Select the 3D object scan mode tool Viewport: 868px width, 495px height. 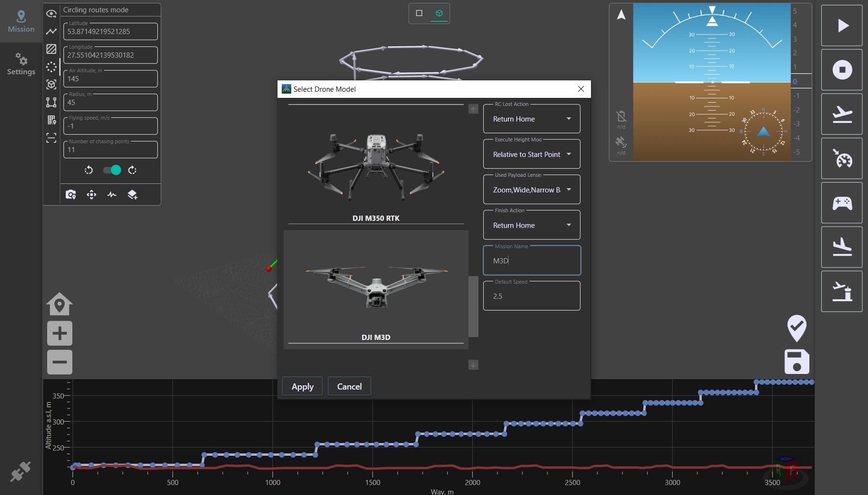[51, 85]
